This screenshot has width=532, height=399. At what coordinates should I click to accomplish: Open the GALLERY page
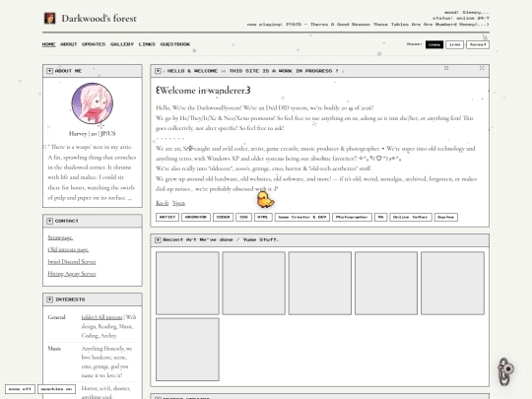click(x=122, y=44)
